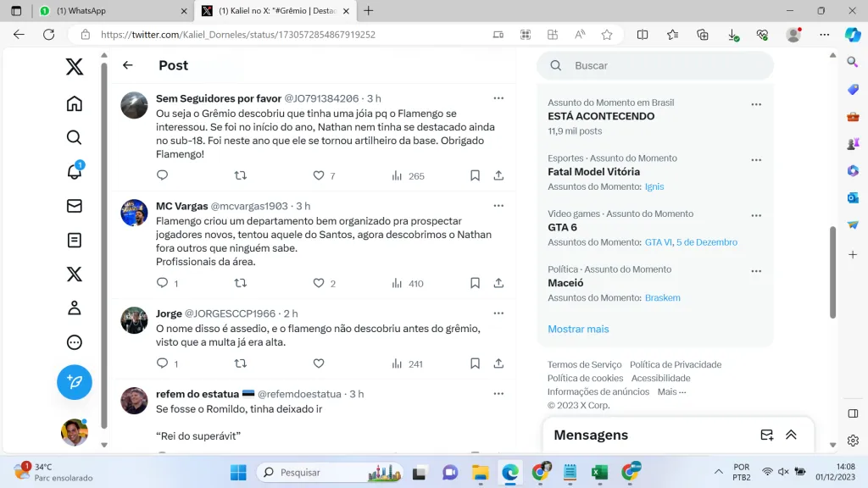Open the Lists icon in sidebar
The image size is (868, 488).
point(75,241)
